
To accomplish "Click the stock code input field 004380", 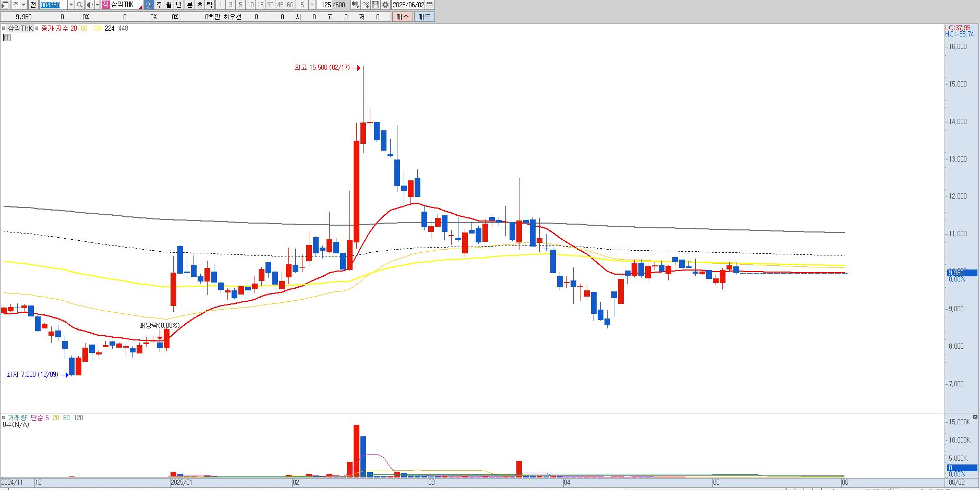I will [x=53, y=5].
